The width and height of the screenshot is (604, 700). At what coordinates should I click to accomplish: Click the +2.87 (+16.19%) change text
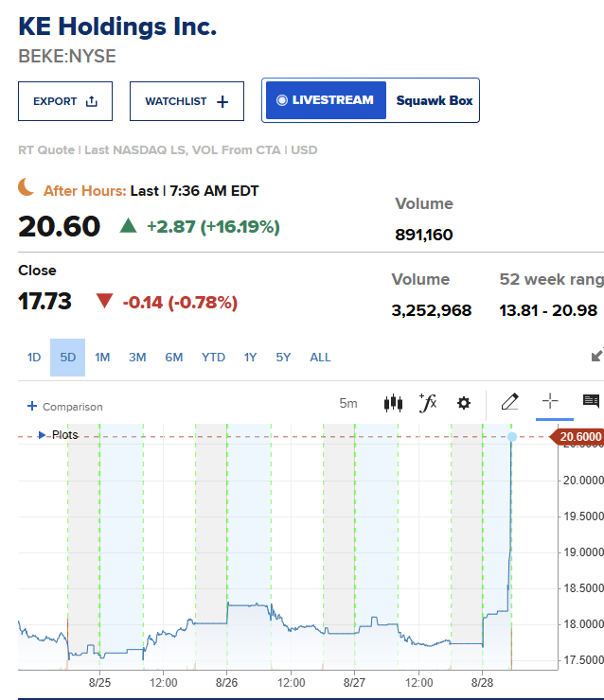coord(214,227)
